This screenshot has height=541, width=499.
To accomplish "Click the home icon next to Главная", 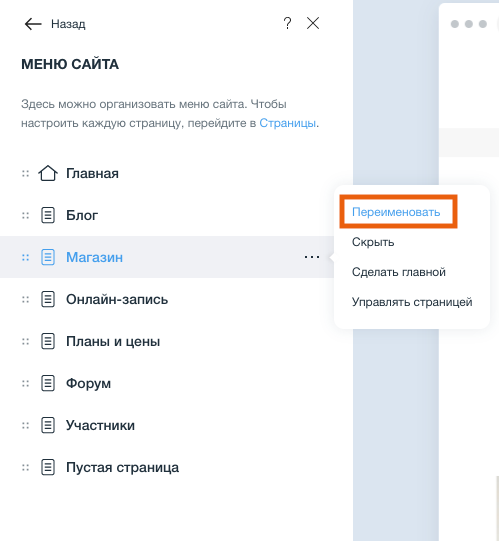I will click(48, 173).
